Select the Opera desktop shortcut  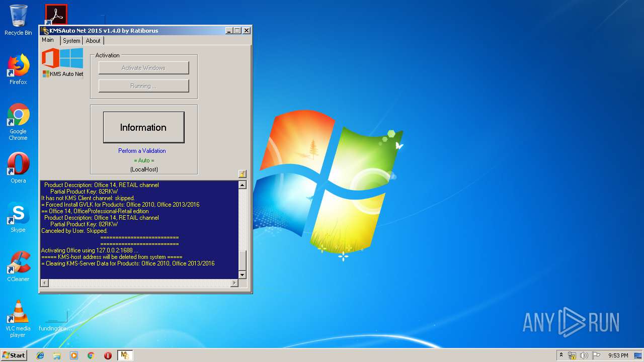[x=18, y=168]
